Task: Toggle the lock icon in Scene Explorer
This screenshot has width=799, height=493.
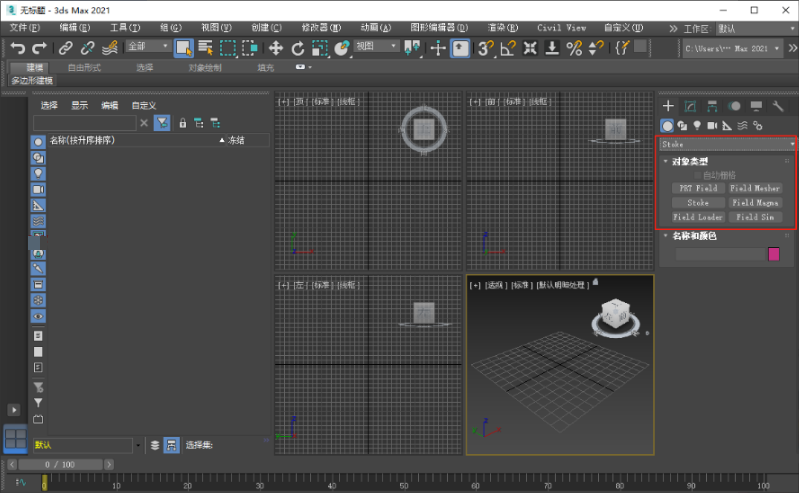Action: pyautogui.click(x=183, y=123)
